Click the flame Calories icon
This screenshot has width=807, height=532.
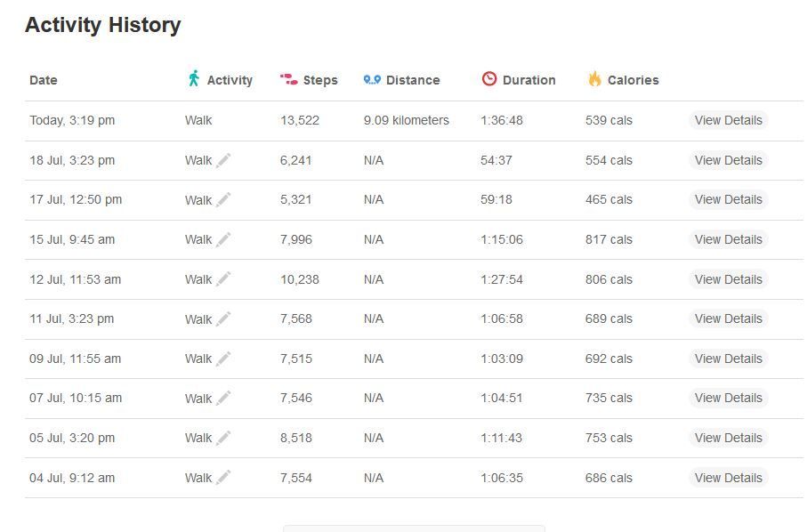click(594, 78)
